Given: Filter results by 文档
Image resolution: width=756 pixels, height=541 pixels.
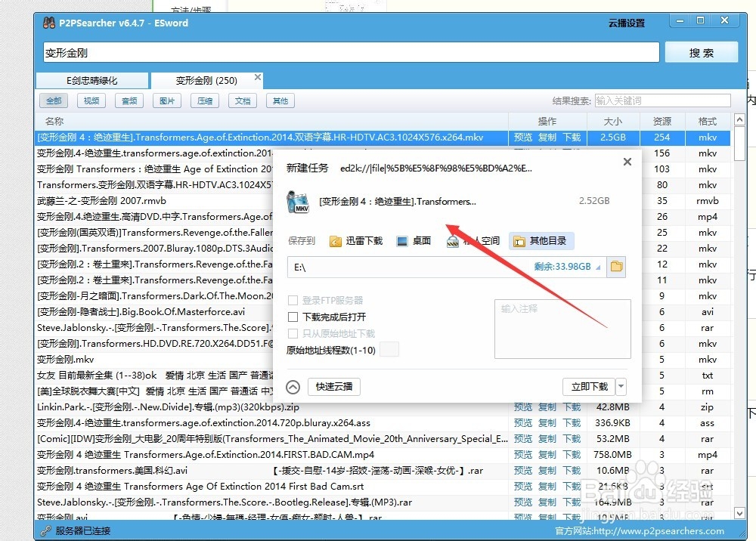Looking at the screenshot, I should (243, 100).
